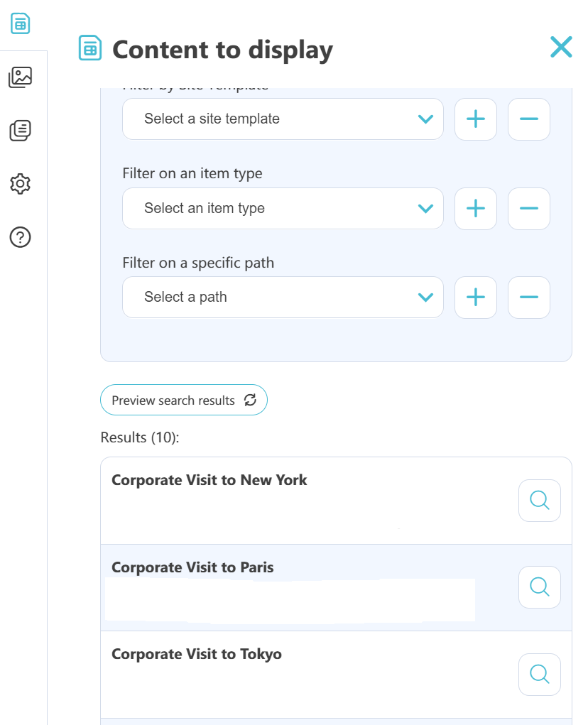Screen dimensions: 588x725
Task: Preview the Corporate Visit to Paris item
Action: tap(540, 587)
